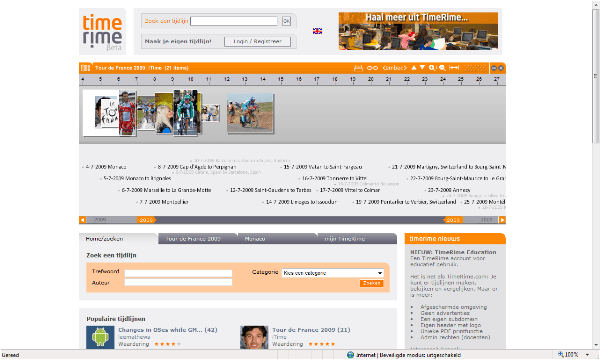Open NIEUW: TimeRime Education news headline
The height and width of the screenshot is (360, 600).
[x=453, y=252]
